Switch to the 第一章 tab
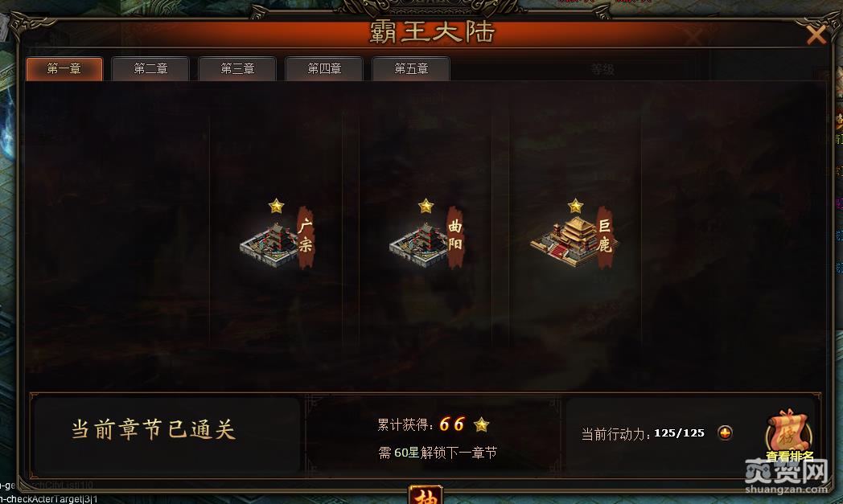This screenshot has width=843, height=504. [x=64, y=69]
